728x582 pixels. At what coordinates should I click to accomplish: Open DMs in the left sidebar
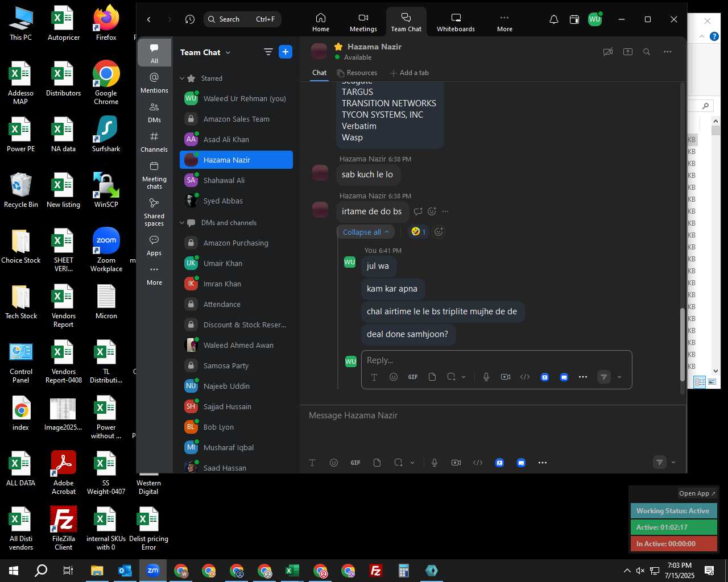pos(154,113)
